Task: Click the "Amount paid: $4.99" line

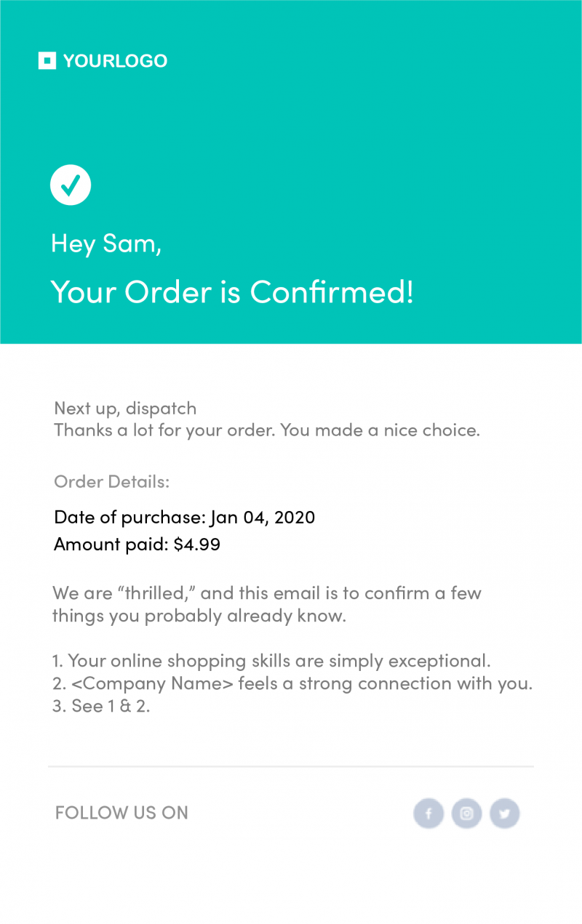Action: click(137, 544)
